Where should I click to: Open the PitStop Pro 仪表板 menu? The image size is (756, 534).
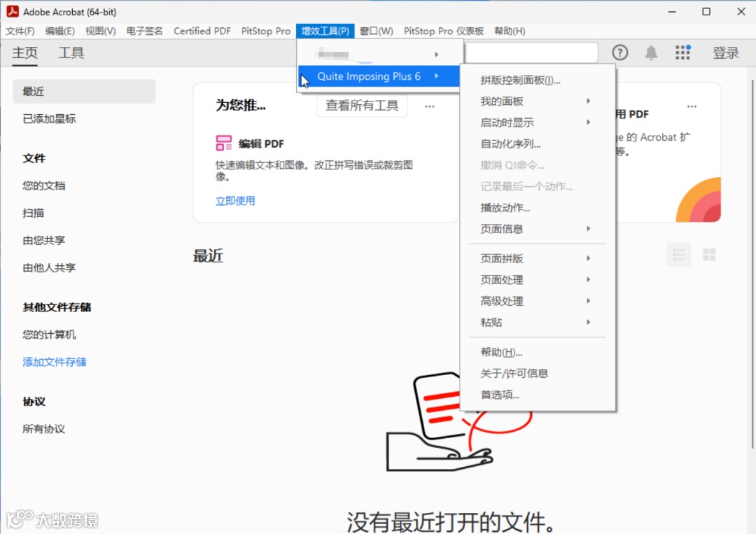(444, 31)
